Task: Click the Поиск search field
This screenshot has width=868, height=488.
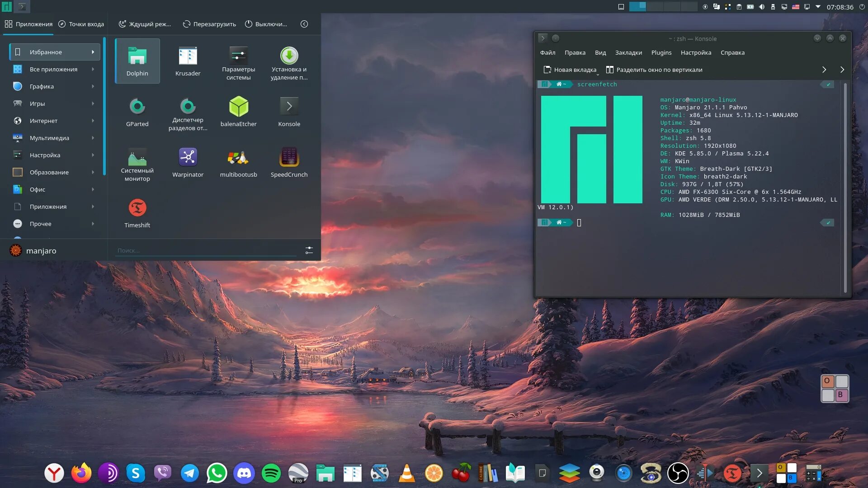Action: click(206, 250)
